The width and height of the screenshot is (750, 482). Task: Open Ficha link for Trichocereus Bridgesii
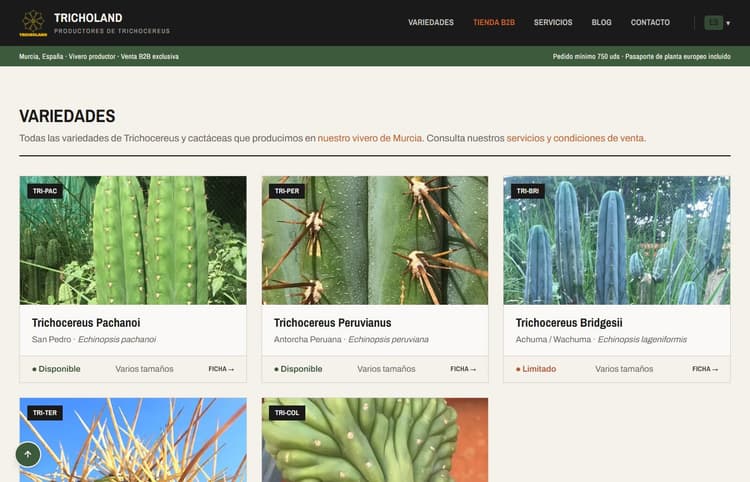(705, 369)
